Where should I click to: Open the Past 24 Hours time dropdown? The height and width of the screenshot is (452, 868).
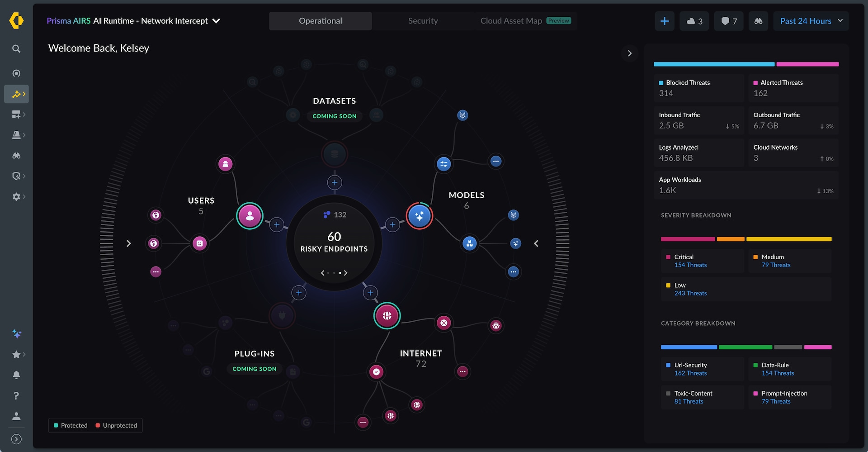pyautogui.click(x=811, y=21)
